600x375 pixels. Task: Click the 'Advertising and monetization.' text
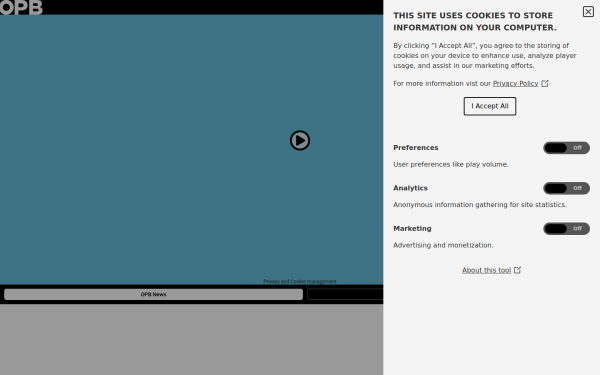pyautogui.click(x=443, y=245)
